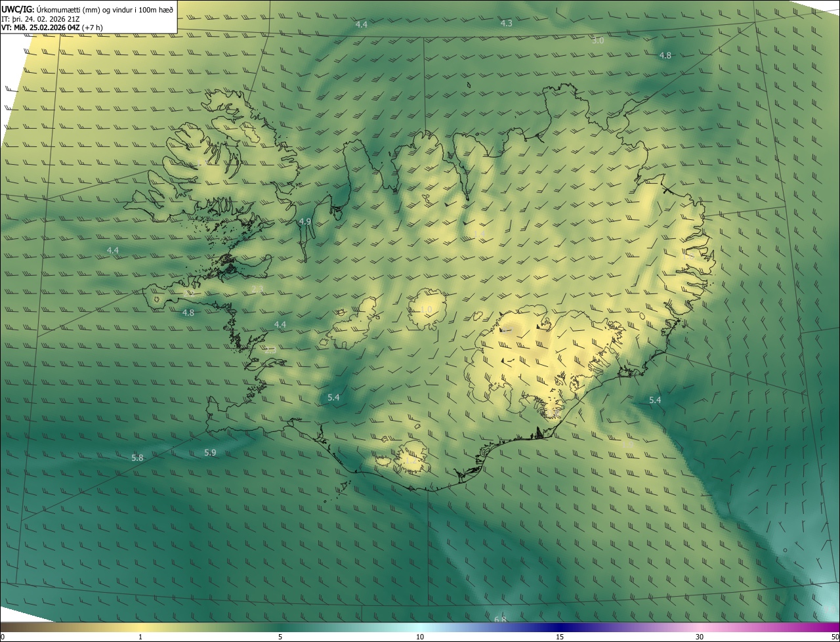Click the colorbar tick label 15

point(560,637)
